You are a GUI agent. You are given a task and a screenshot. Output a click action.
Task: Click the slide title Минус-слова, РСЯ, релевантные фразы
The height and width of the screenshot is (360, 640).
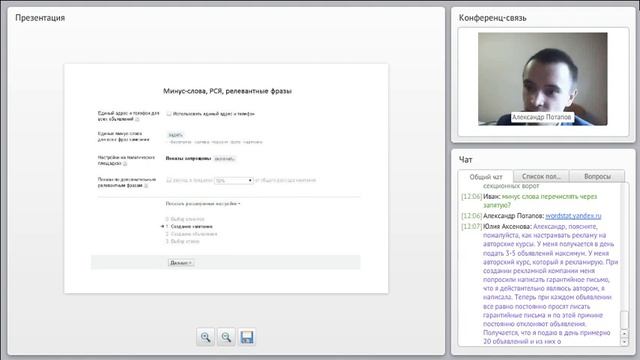click(x=227, y=91)
